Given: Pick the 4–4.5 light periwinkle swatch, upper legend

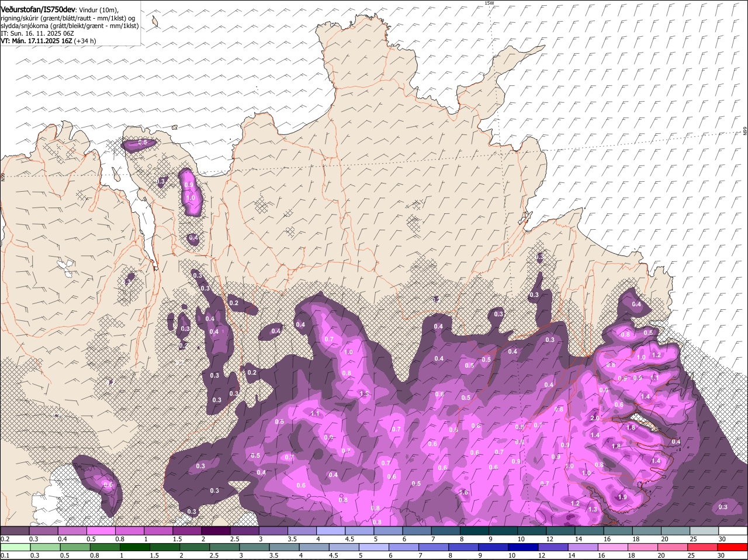Looking at the screenshot, I should pos(331,530).
